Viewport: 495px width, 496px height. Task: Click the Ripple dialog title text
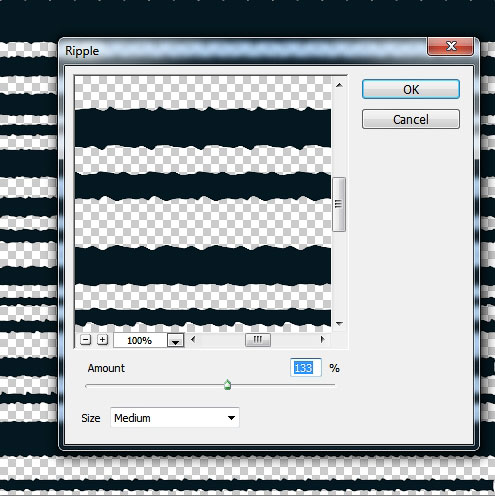point(82,51)
